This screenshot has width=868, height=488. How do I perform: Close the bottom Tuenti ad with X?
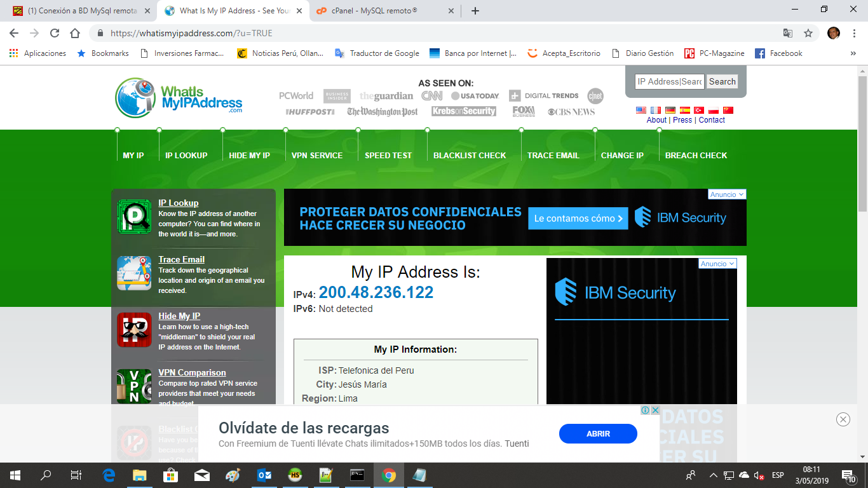point(843,419)
